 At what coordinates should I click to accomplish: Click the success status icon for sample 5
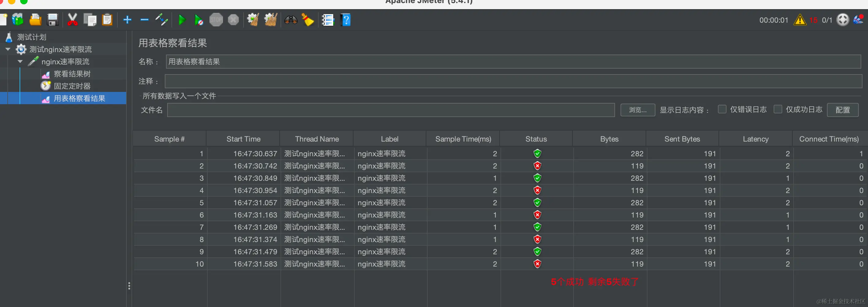[x=537, y=203]
